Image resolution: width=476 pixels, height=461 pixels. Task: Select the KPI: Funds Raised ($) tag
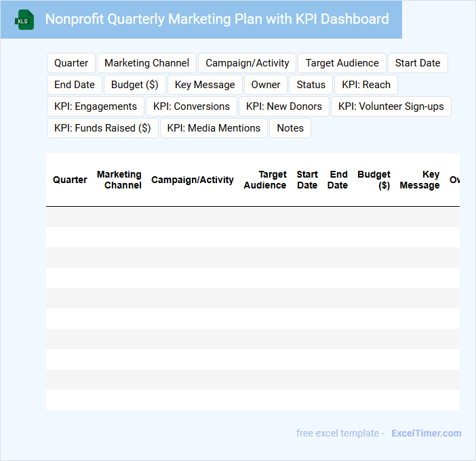click(x=102, y=128)
